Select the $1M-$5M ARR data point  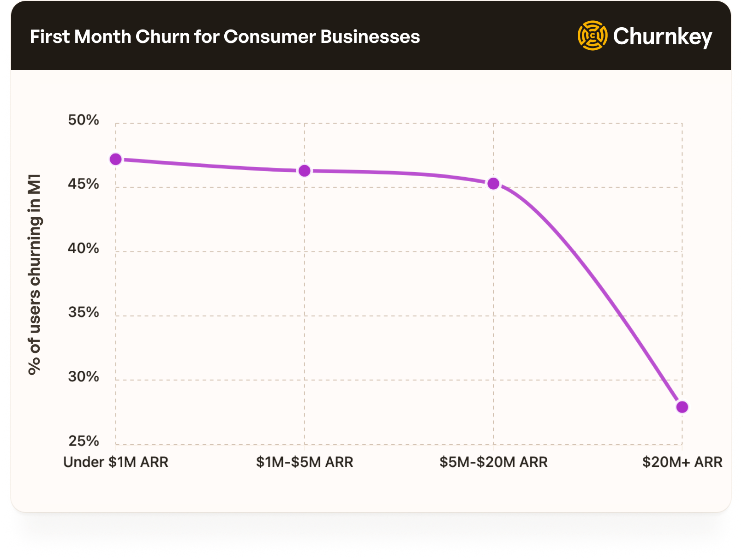tap(305, 171)
